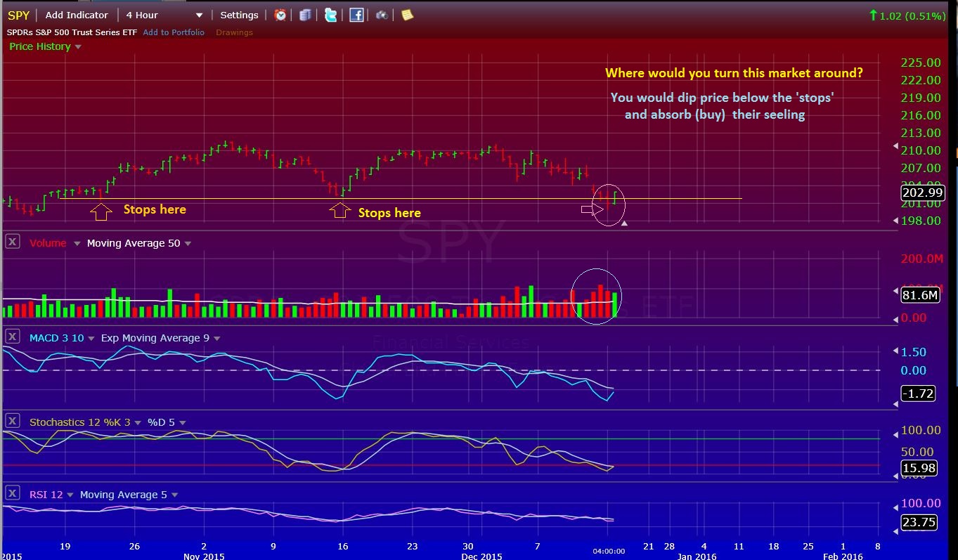This screenshot has height=560, width=958.
Task: Click the Add to Portfolio link
Action: point(174,32)
